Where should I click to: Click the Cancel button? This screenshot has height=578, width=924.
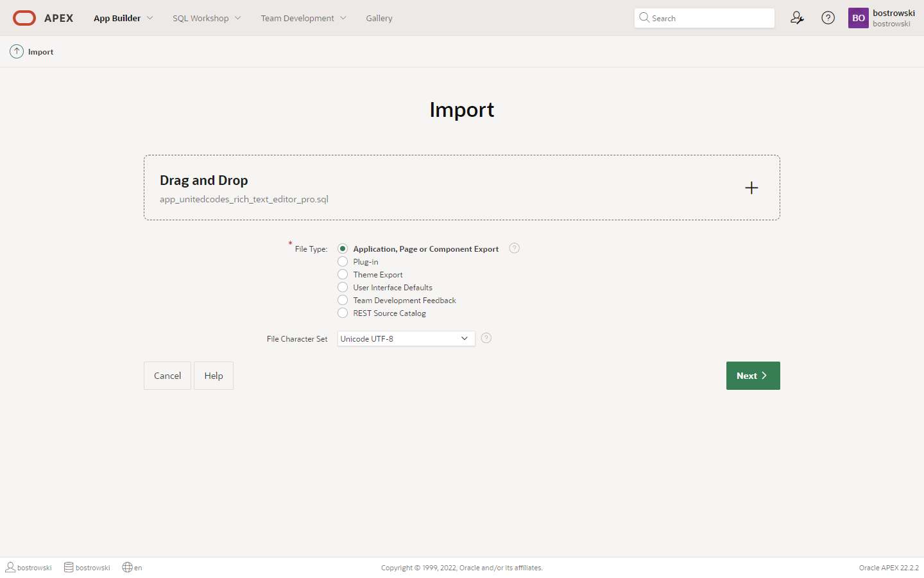167,376
